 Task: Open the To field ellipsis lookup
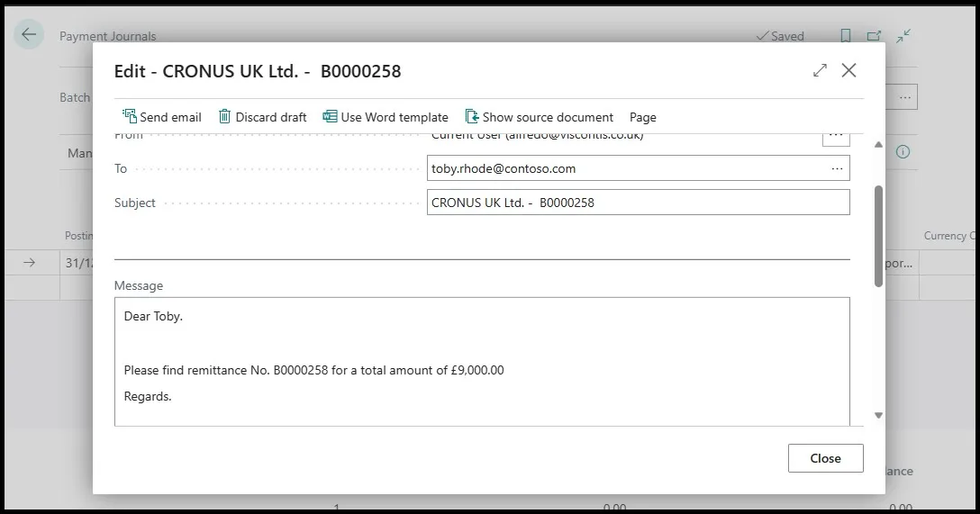click(837, 168)
